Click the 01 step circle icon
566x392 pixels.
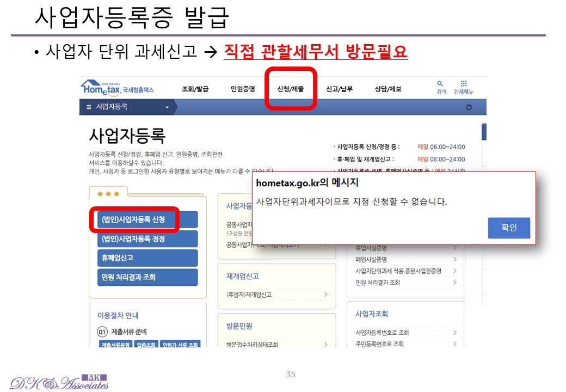click(x=102, y=332)
